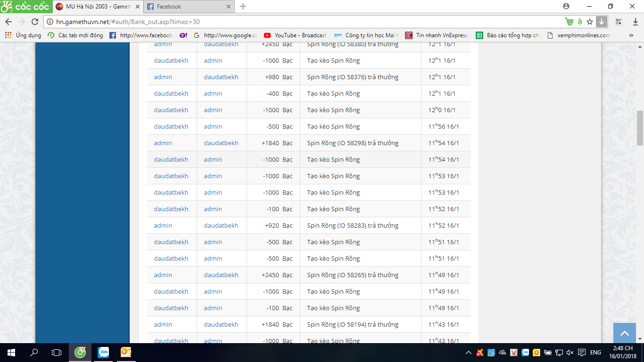Viewport: 644px width, 362px height.
Task: Select 'Spin Rồng (ID 58298) trả thưởng' text
Action: coord(353,143)
